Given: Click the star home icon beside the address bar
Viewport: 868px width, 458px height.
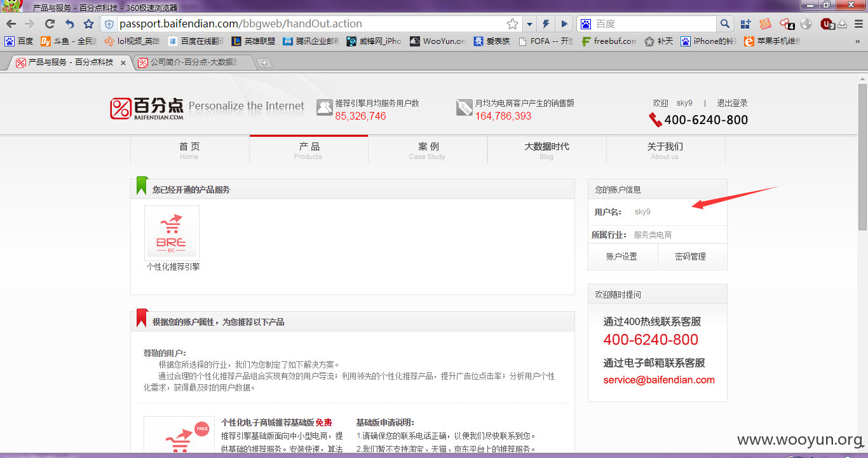Looking at the screenshot, I should pyautogui.click(x=88, y=24).
